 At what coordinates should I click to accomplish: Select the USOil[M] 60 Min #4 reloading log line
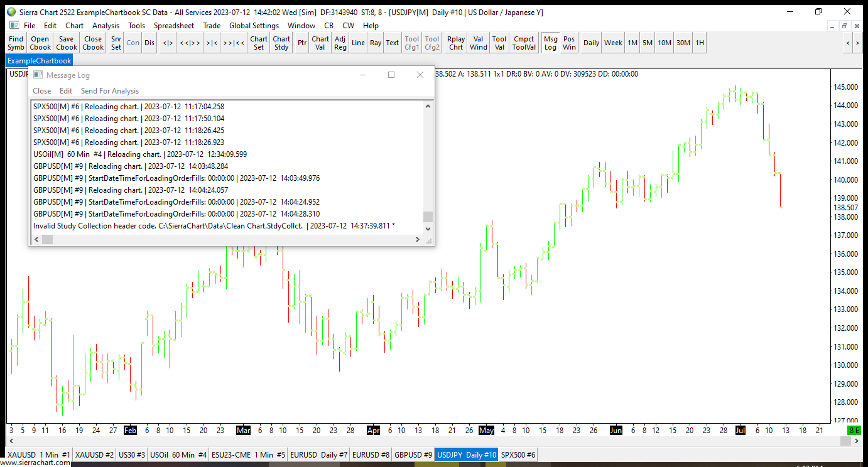click(140, 154)
